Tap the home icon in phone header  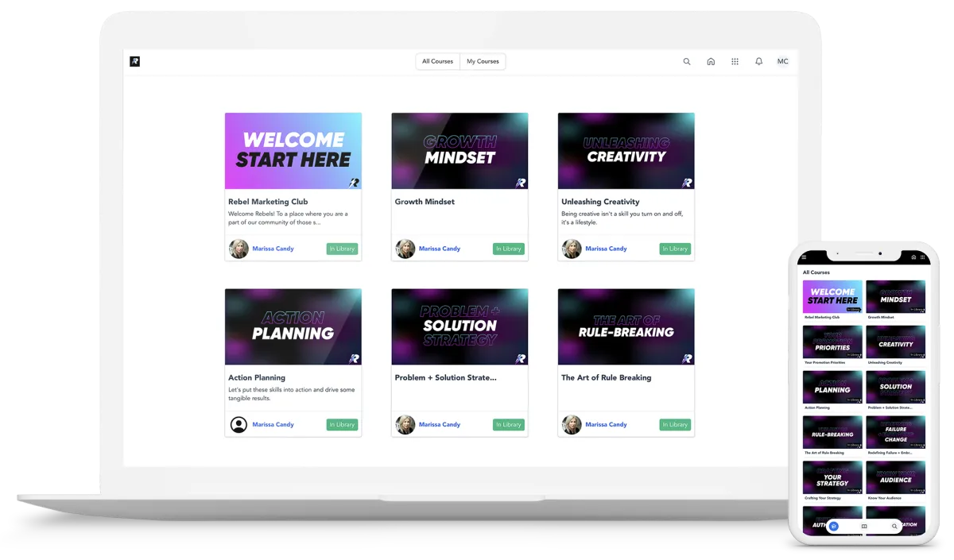coord(913,257)
